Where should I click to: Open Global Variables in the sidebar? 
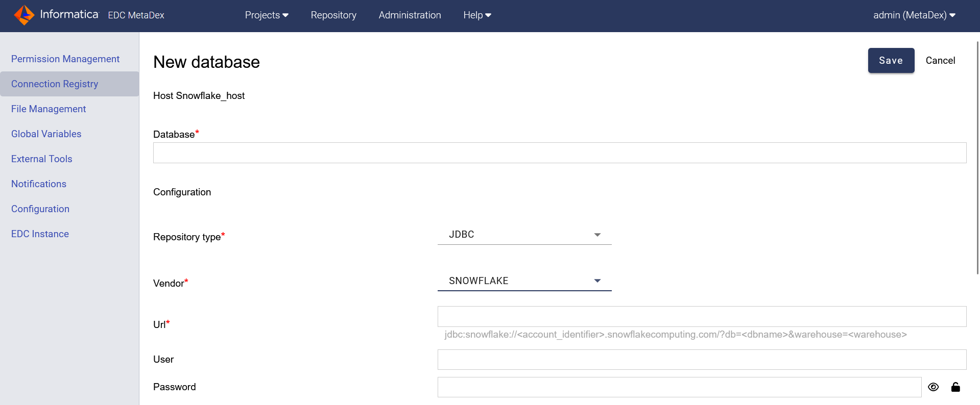pyautogui.click(x=46, y=134)
